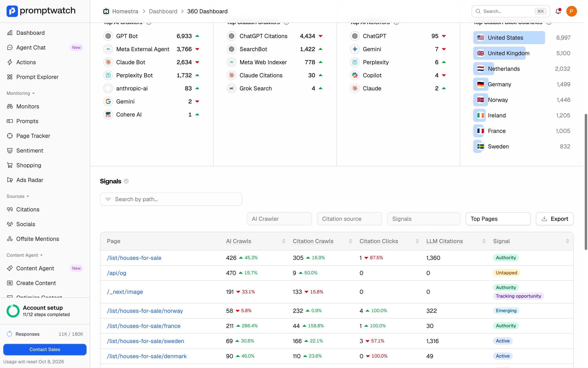Click the Export button
Viewport: 588px width, 368px height.
[x=555, y=219]
